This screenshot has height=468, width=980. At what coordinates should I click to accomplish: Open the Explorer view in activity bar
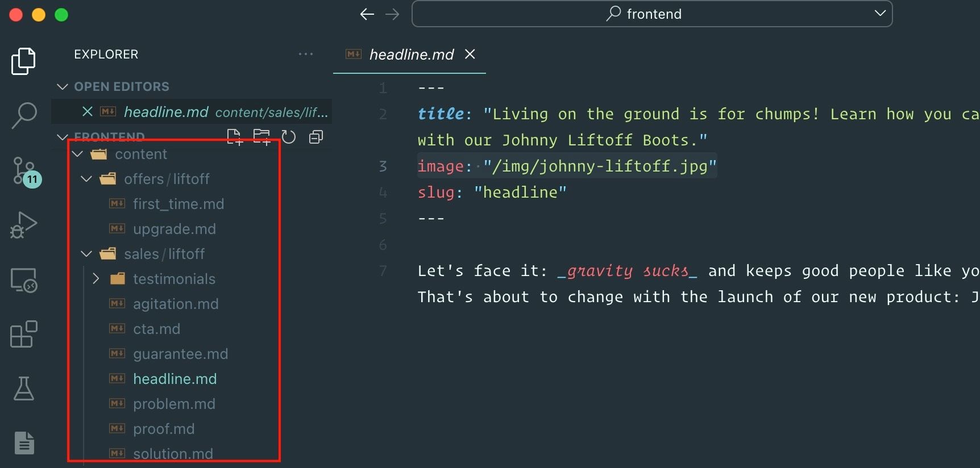tap(23, 61)
